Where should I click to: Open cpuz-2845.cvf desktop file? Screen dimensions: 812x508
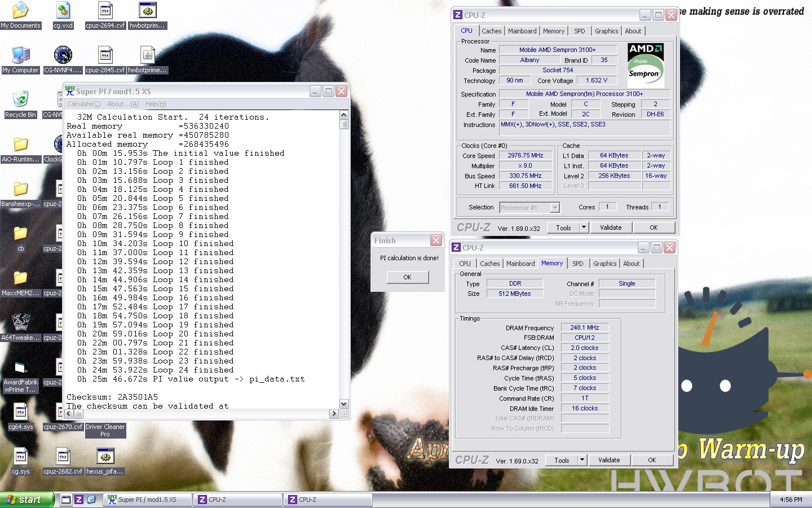tap(105, 60)
